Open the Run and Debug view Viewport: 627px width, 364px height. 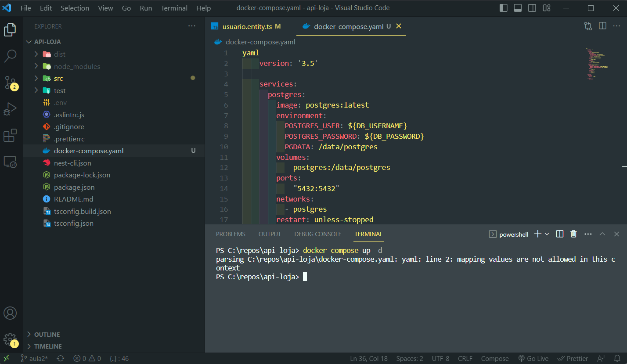10,109
